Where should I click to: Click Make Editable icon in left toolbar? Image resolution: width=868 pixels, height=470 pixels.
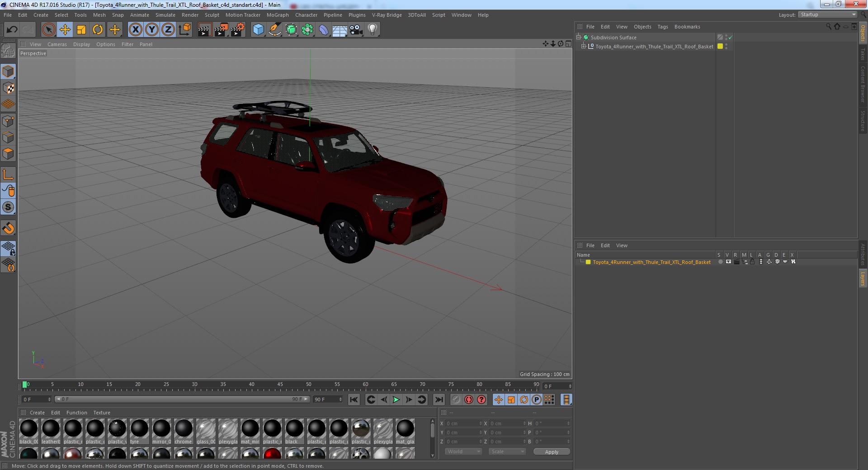pyautogui.click(x=8, y=51)
